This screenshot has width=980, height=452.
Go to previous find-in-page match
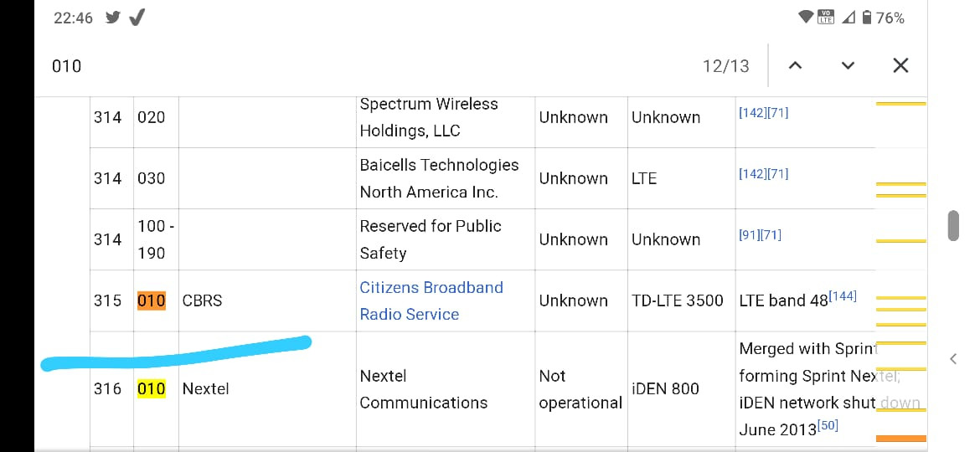pos(796,65)
